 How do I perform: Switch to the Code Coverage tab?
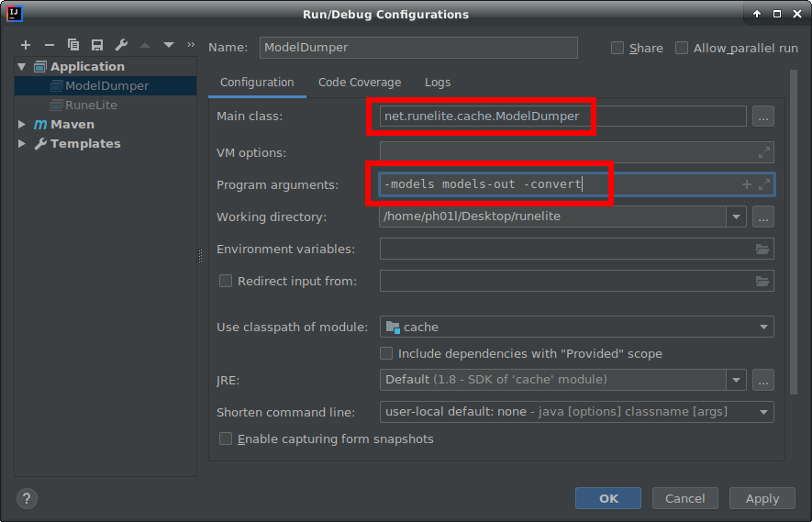point(360,83)
